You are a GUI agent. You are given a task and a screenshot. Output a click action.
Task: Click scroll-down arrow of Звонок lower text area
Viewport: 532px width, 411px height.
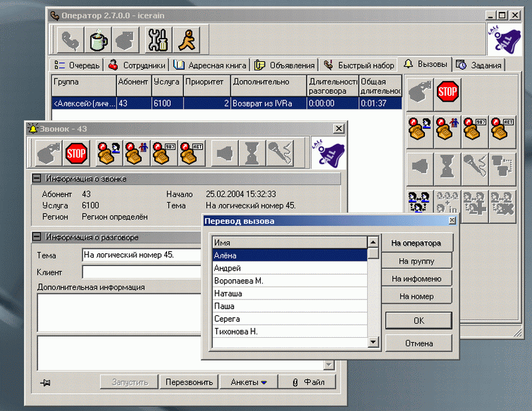[329, 365]
